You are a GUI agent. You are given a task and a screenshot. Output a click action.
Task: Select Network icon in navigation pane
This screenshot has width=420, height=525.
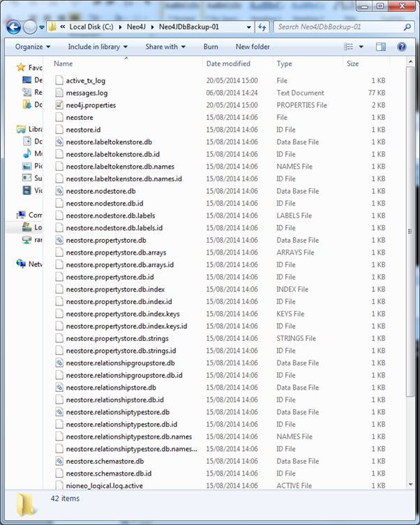tap(21, 264)
